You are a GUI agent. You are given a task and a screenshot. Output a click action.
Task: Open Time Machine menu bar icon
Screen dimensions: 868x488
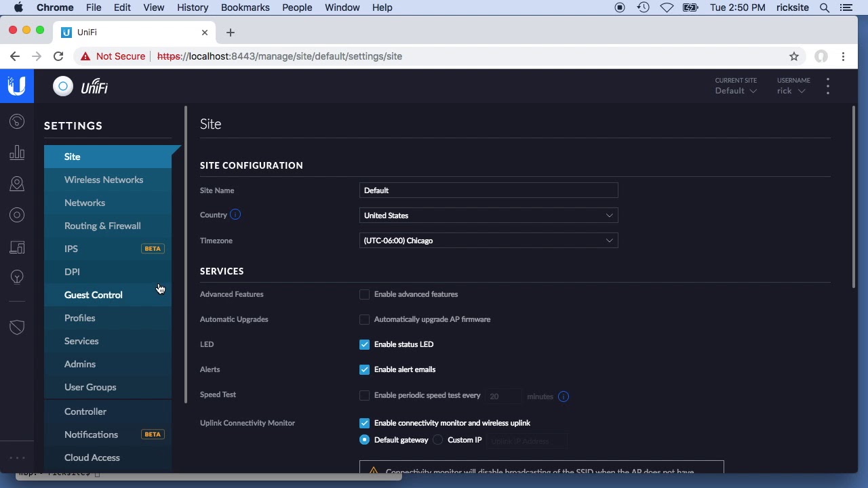pos(644,7)
